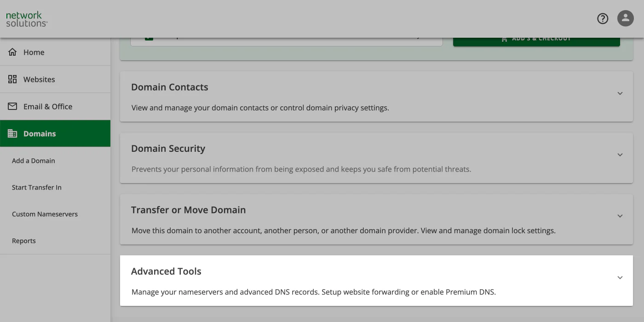Click the shopping cart icon on checkout button
The height and width of the screenshot is (322, 644).
[504, 38]
